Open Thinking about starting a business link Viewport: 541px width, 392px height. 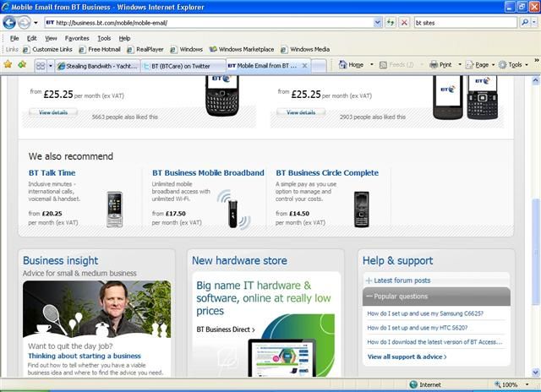point(85,356)
